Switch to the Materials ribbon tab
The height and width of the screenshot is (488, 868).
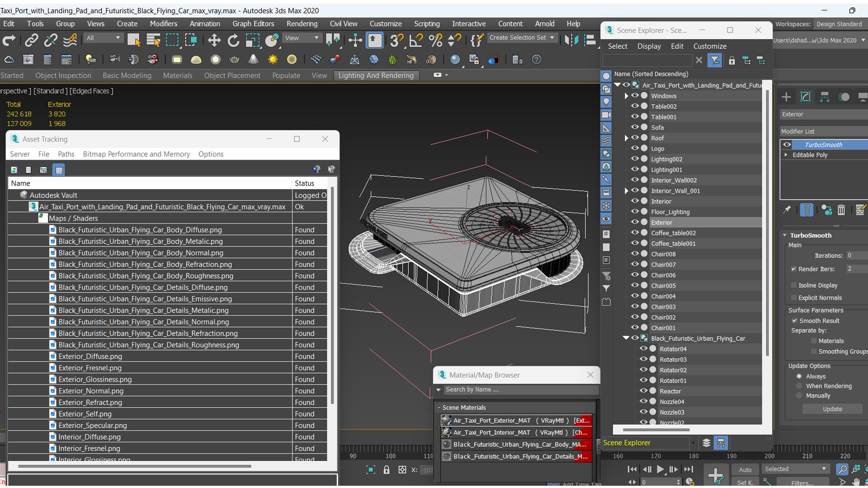click(x=177, y=75)
